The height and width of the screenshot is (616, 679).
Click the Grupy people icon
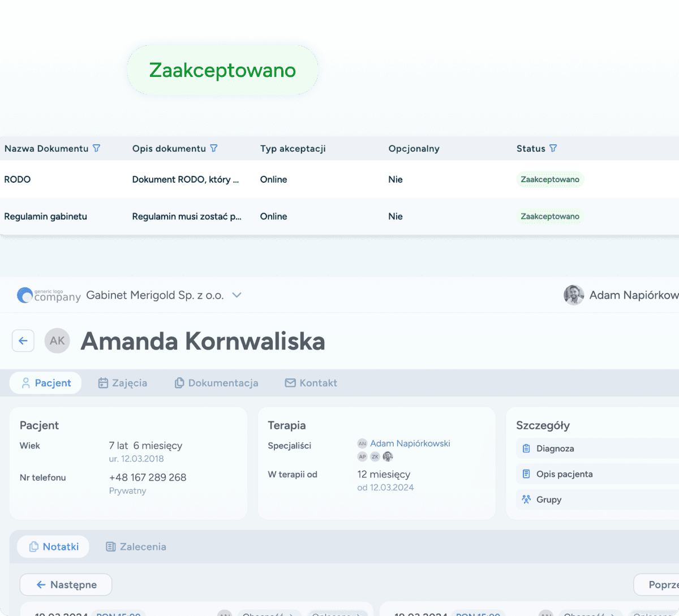[526, 499]
